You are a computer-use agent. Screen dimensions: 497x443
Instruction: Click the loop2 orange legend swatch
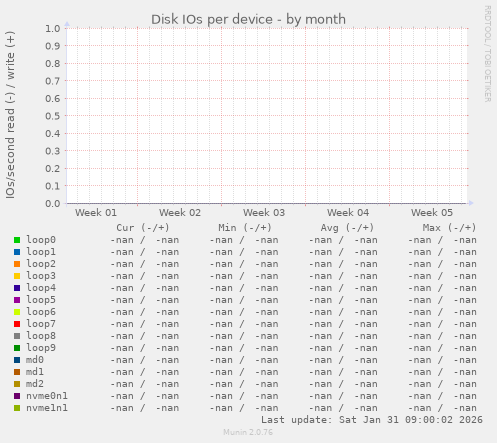[17, 264]
